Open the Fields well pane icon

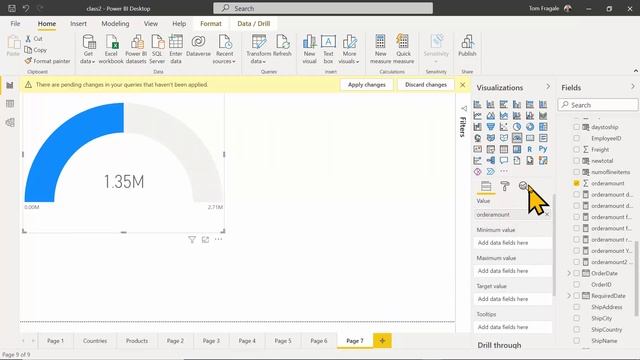[x=486, y=186]
